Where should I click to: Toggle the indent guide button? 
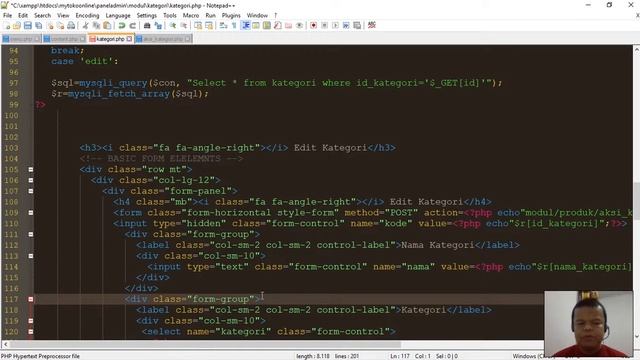(246, 25)
